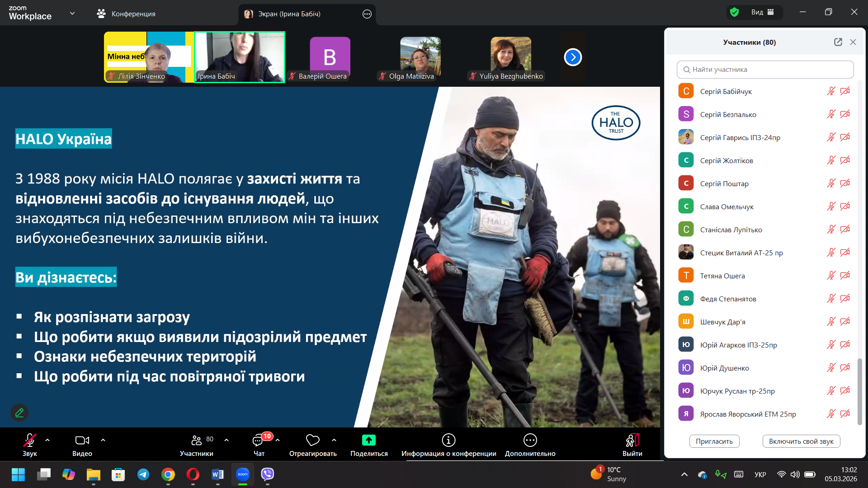Pop out the Участники panel to a window
The width and height of the screenshot is (868, 488).
click(x=838, y=42)
